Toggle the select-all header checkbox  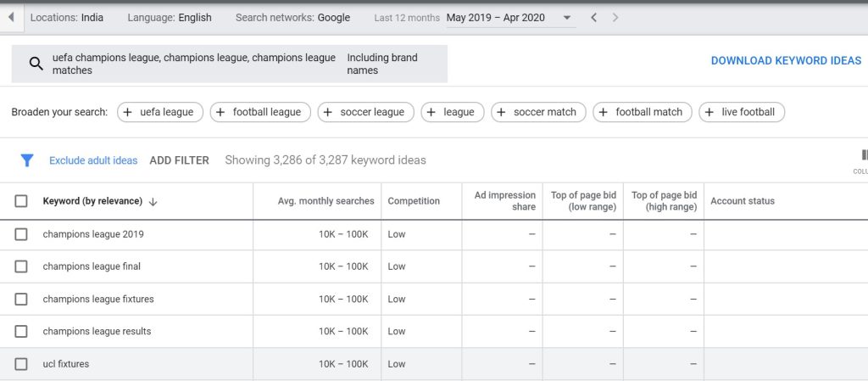pos(21,201)
